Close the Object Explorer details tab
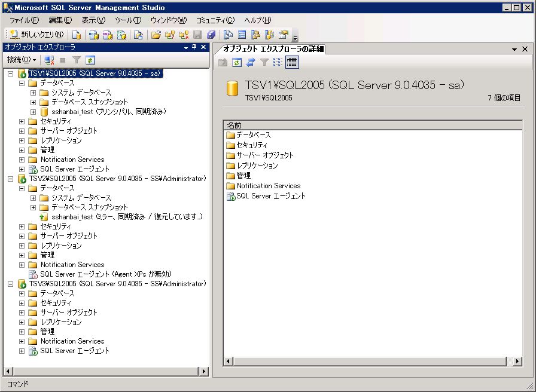536x392 pixels. 525,49
